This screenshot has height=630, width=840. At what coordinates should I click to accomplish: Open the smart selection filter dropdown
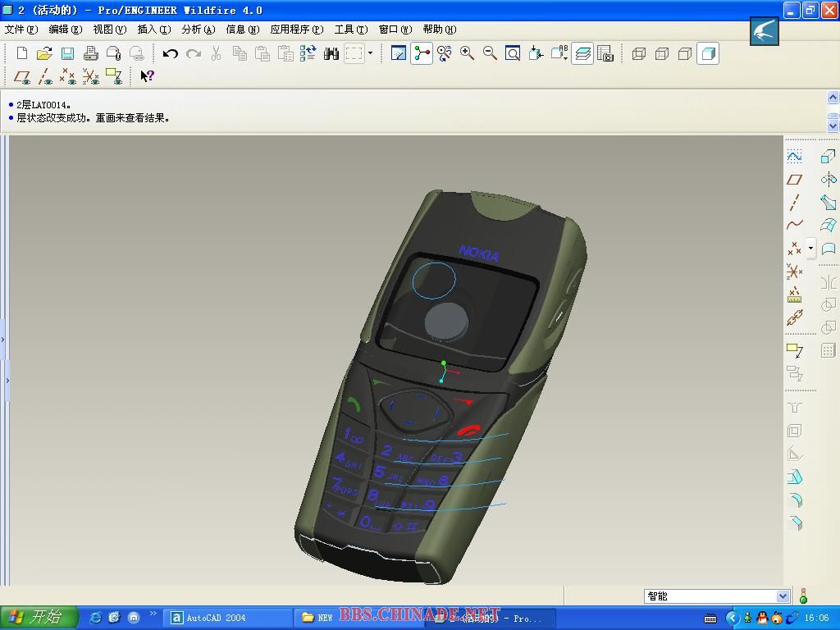(782, 596)
